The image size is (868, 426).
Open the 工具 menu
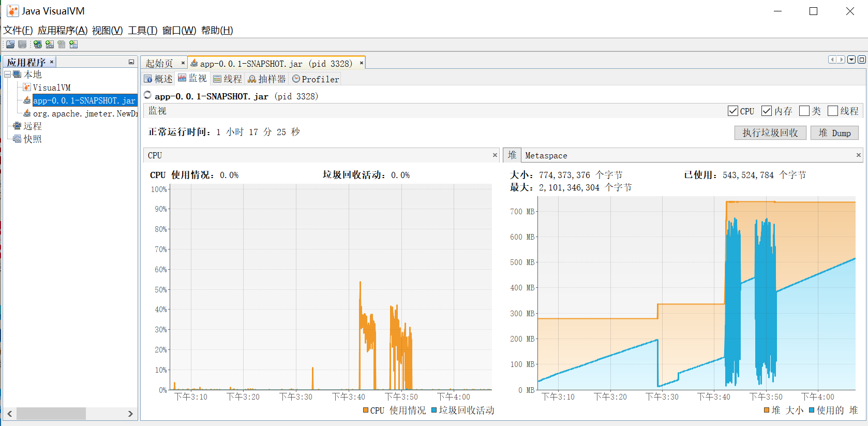click(142, 31)
